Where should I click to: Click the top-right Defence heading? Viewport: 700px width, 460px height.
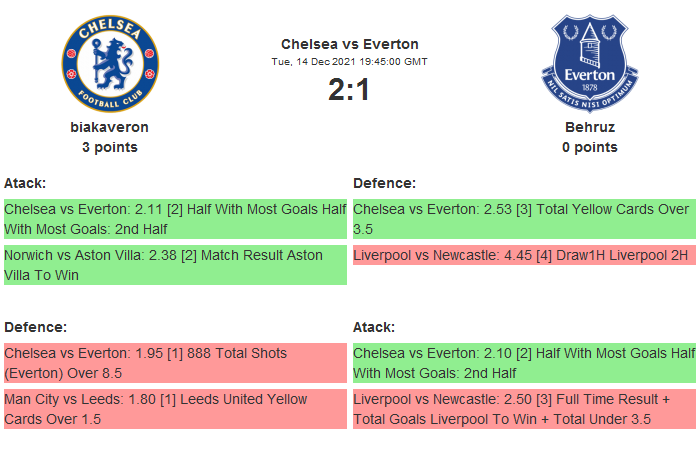tap(384, 183)
